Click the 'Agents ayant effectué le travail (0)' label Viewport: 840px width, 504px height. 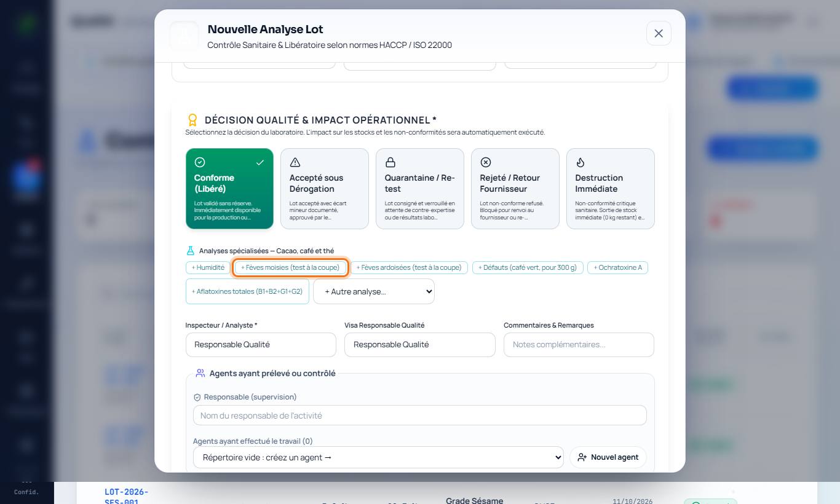(253, 441)
